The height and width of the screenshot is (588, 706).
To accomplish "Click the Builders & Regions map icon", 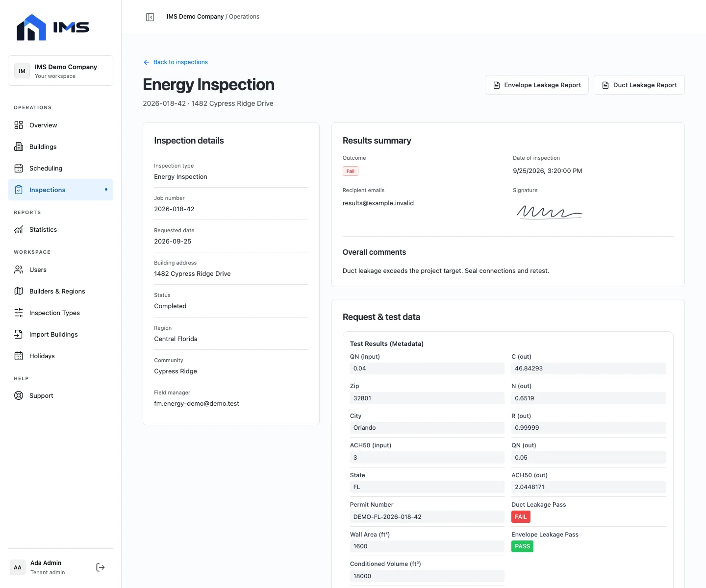I will click(x=19, y=291).
